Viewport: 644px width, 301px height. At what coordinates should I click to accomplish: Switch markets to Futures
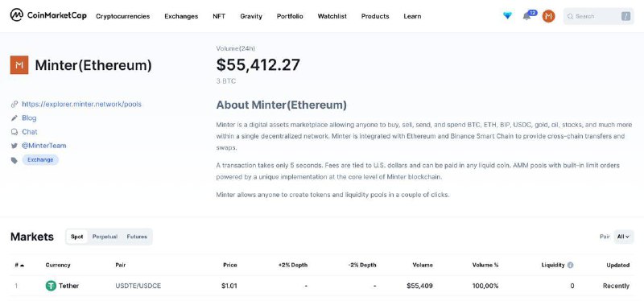pos(137,237)
